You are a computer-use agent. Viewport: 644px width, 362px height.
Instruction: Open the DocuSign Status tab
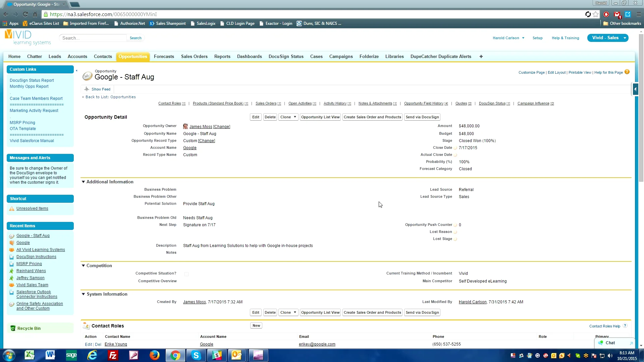[x=286, y=57]
